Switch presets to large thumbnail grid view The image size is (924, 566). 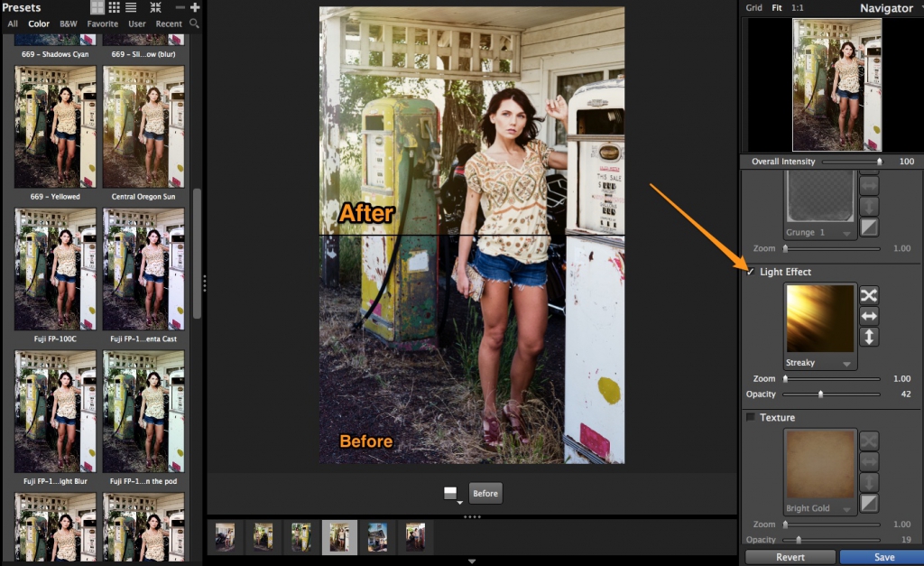coord(97,7)
